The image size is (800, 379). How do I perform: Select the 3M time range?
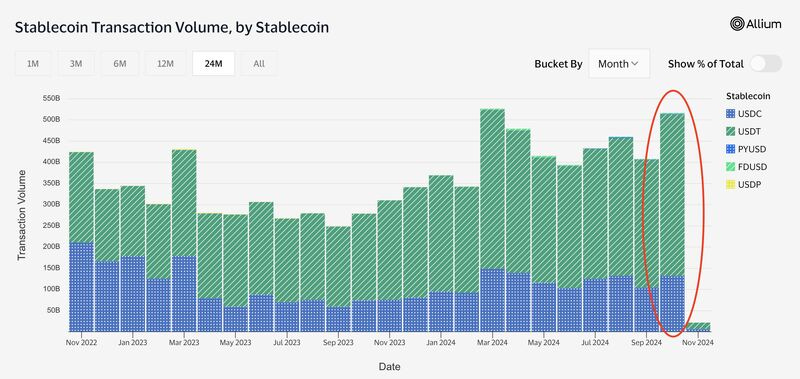[x=76, y=64]
